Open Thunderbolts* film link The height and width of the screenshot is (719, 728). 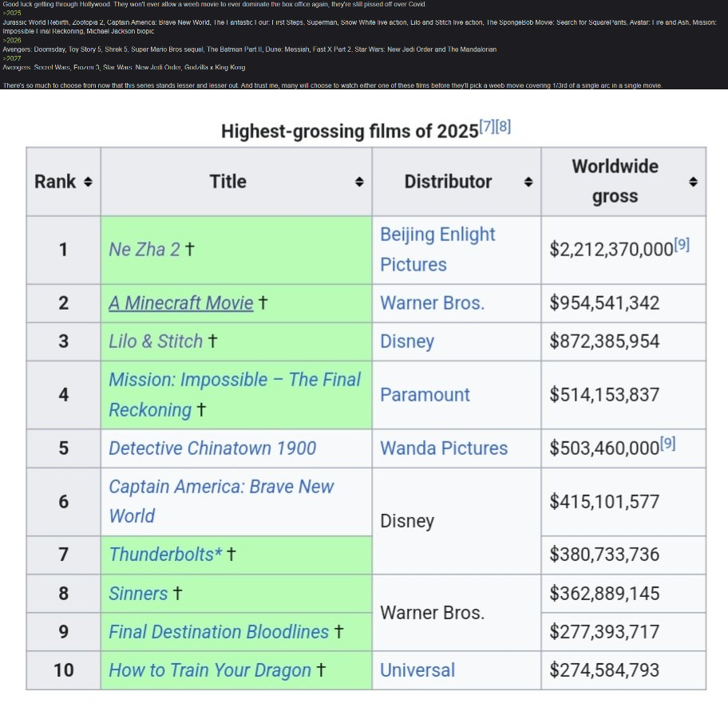click(165, 555)
